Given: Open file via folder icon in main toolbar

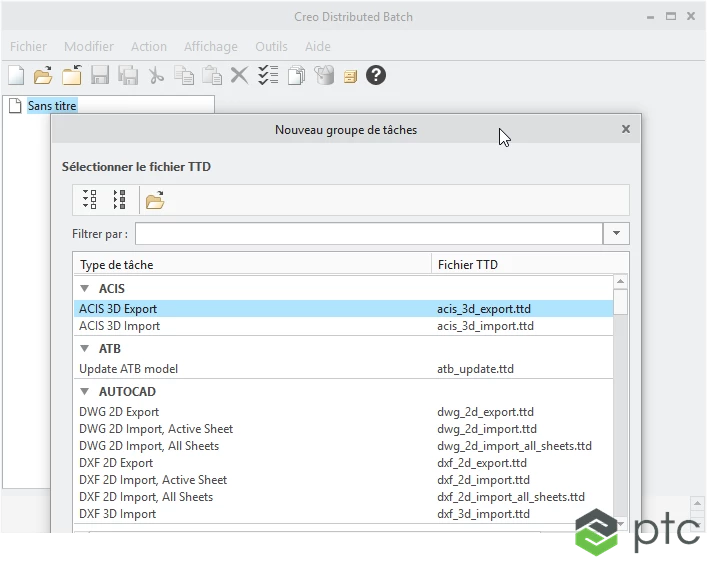Looking at the screenshot, I should (x=43, y=75).
